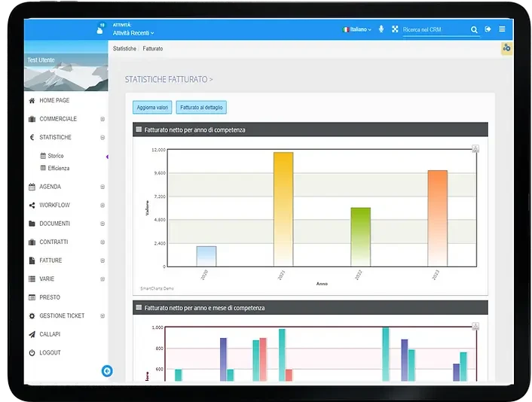Screen dimensions: 532x402
Task: Open the hamburger menu icon
Action: tap(502, 29)
